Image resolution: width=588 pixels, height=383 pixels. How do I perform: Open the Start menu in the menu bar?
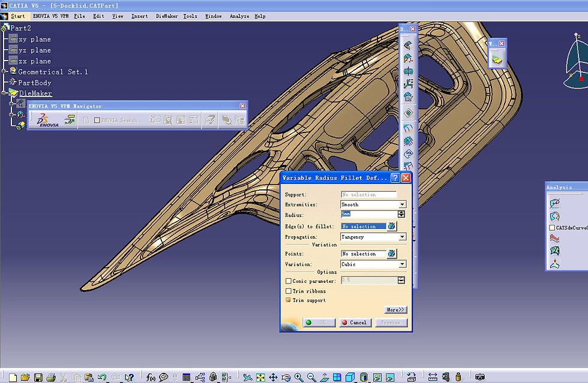click(17, 16)
